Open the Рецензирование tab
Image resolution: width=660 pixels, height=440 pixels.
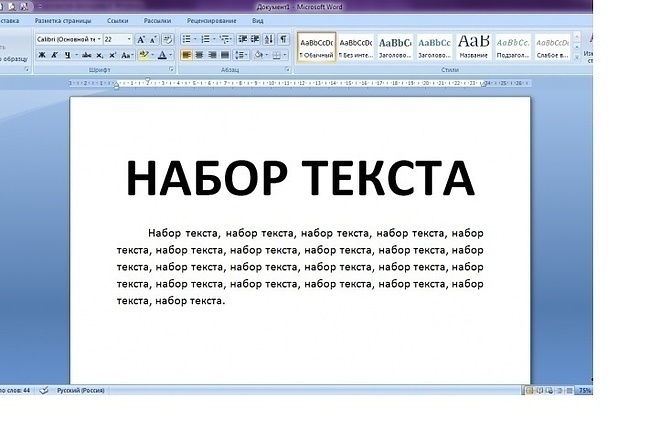point(212,21)
